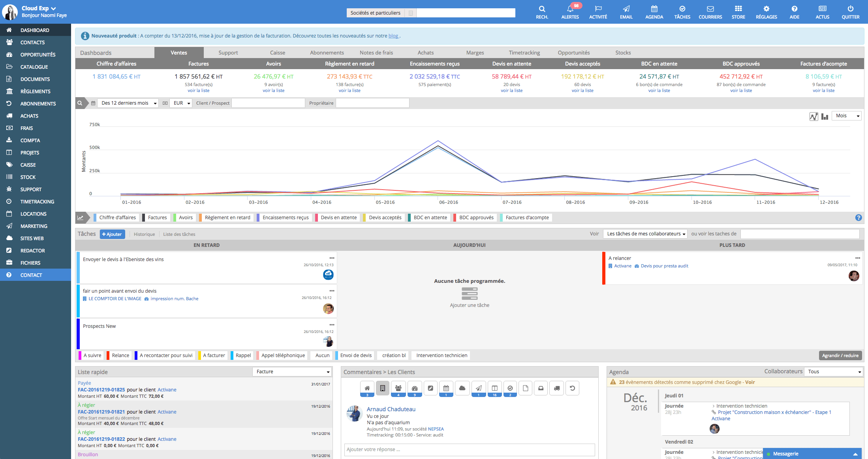The image size is (868, 459).
Task: Click the pencil edit icon in comments toolbar
Action: pyautogui.click(x=430, y=388)
